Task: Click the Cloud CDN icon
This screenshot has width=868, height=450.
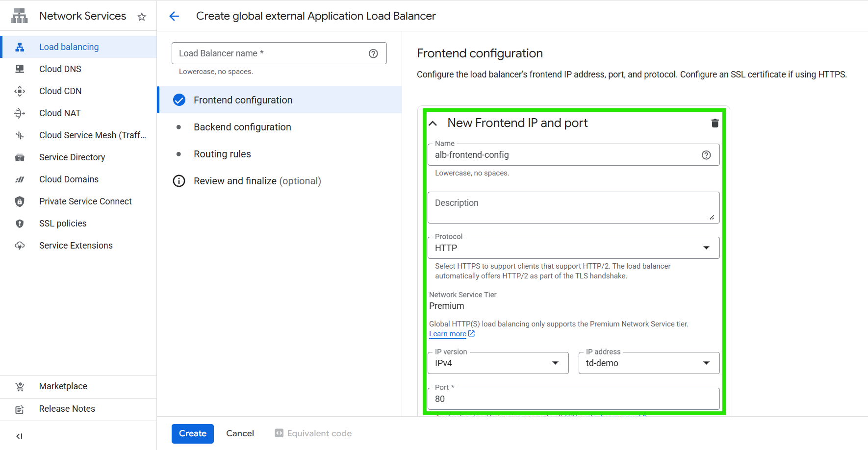Action: [20, 91]
